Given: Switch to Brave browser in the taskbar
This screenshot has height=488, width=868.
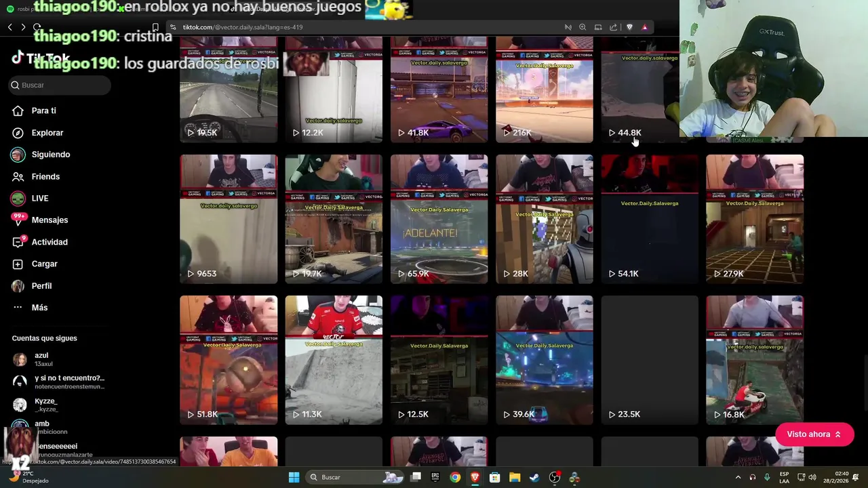Looking at the screenshot, I should pyautogui.click(x=475, y=477).
